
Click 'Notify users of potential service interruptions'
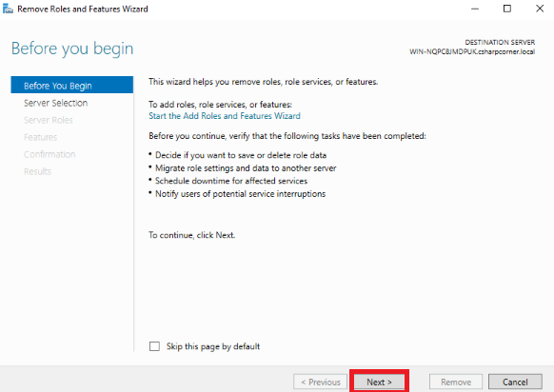pos(240,194)
